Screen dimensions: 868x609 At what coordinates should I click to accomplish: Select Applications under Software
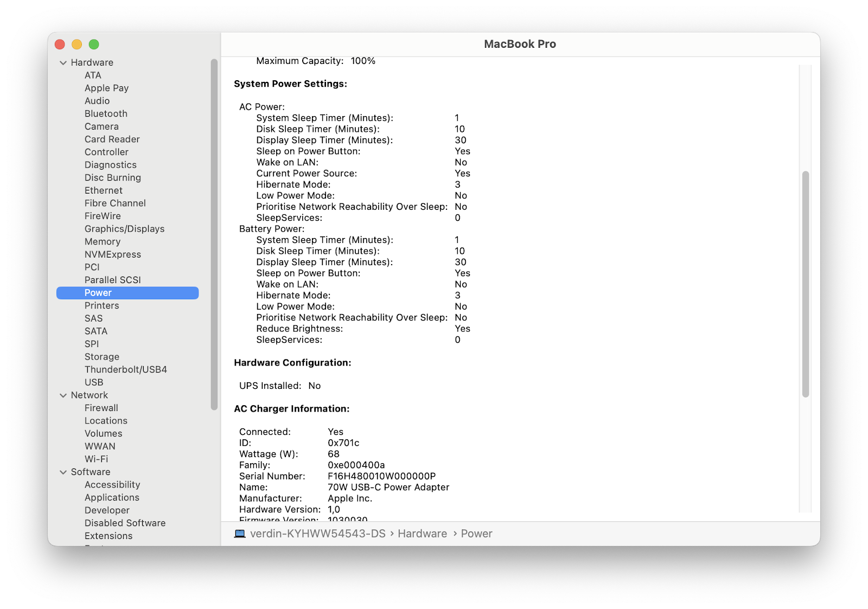click(112, 497)
